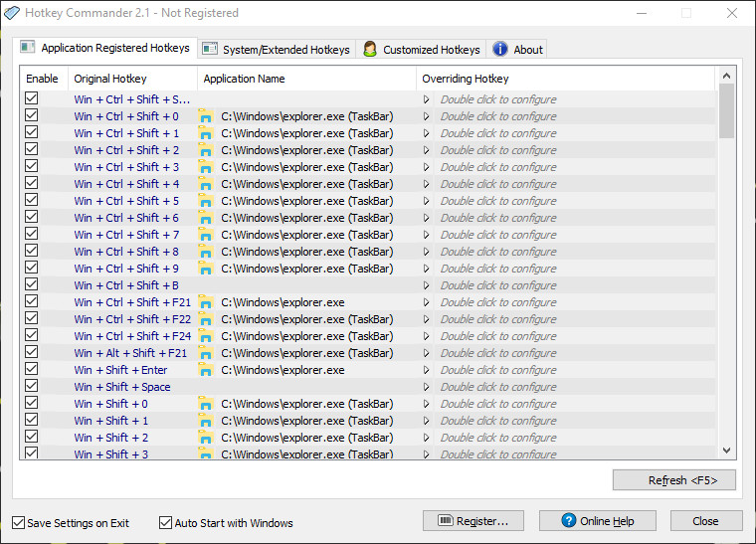This screenshot has width=756, height=544.
Task: Toggle Enable checkbox for Win+Ctrl+Shift+F24
Action: 32,335
